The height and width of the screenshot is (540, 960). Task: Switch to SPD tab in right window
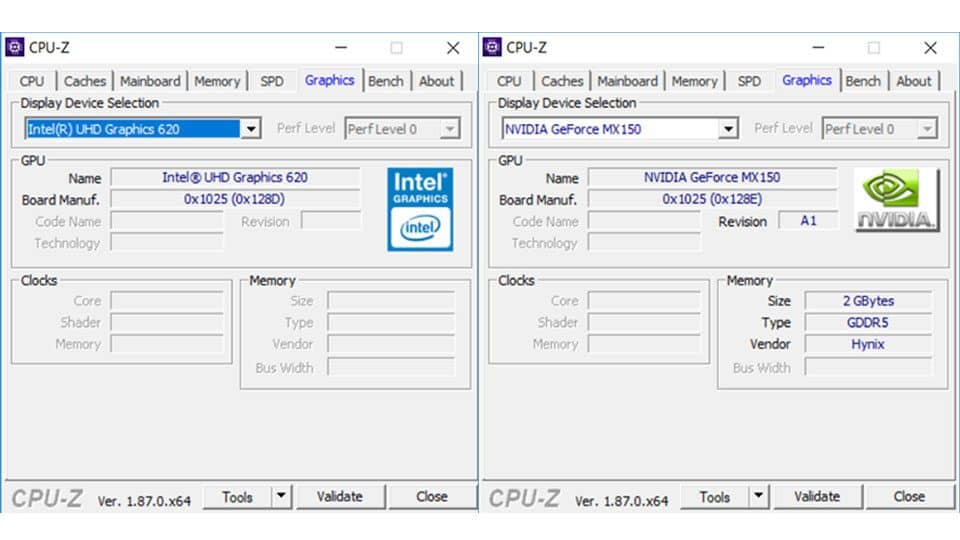pyautogui.click(x=749, y=81)
